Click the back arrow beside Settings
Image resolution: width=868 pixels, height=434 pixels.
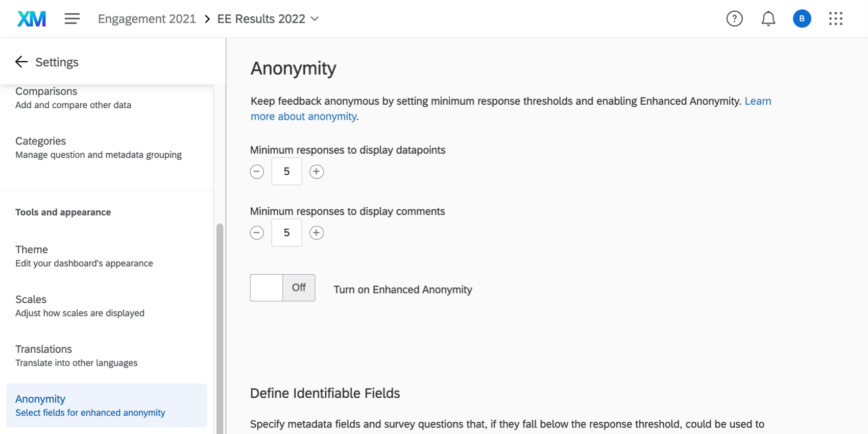pyautogui.click(x=21, y=62)
